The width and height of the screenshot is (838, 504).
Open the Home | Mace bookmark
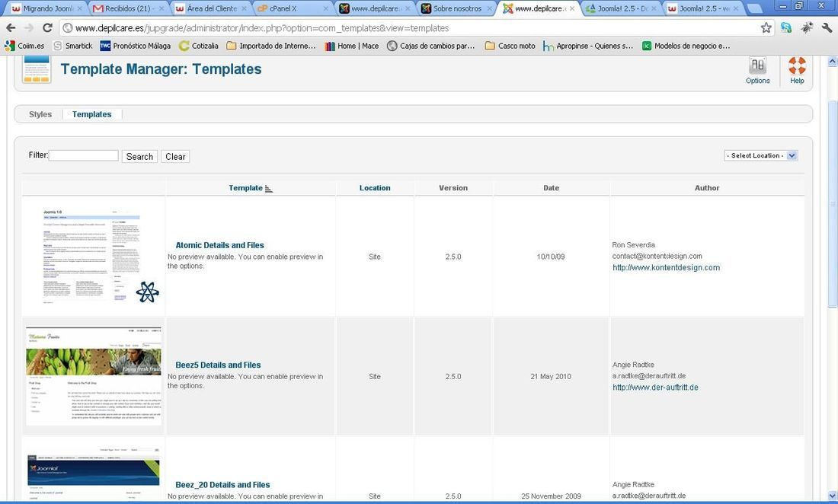point(352,46)
